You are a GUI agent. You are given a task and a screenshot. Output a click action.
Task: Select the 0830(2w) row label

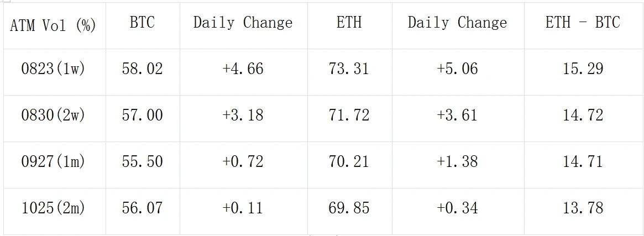53,115
